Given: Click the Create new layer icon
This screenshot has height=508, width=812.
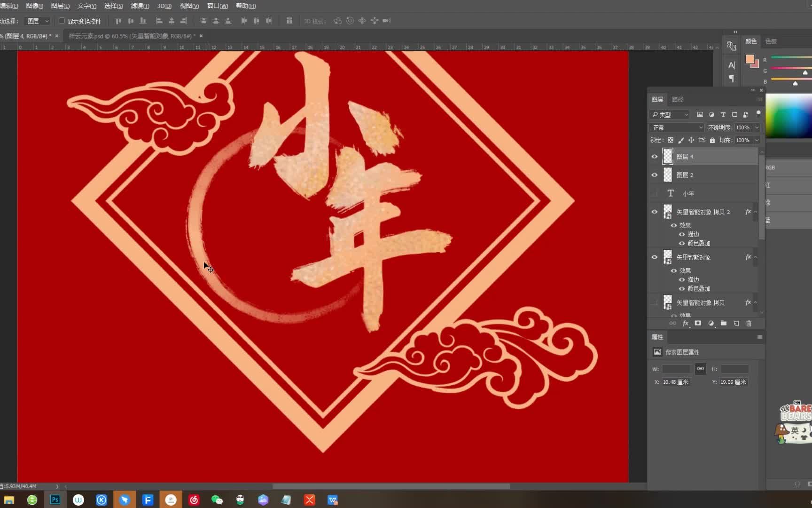Looking at the screenshot, I should [x=736, y=323].
